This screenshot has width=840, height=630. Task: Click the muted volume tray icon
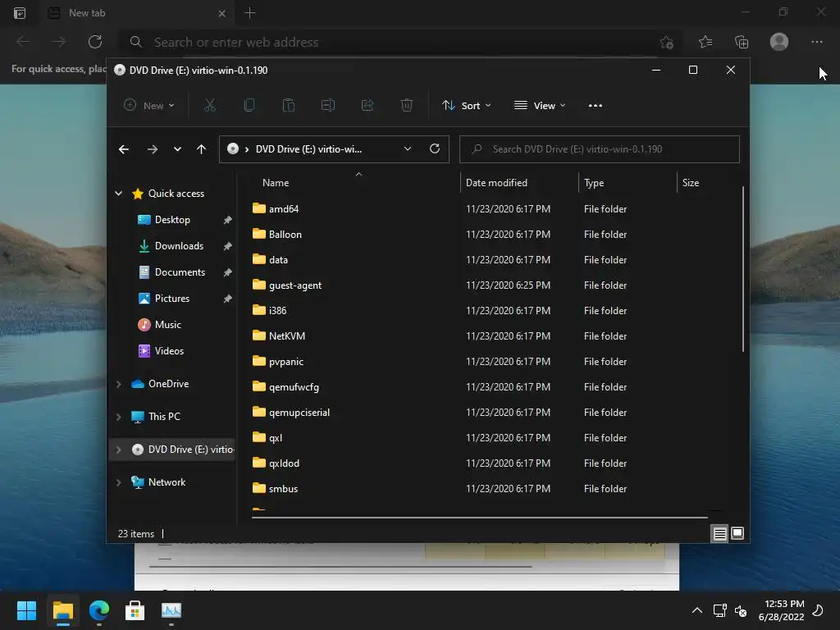click(x=741, y=610)
